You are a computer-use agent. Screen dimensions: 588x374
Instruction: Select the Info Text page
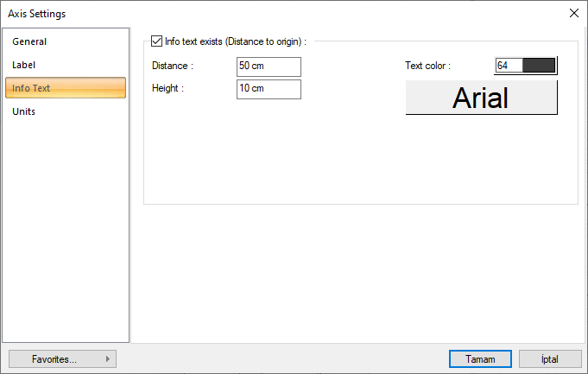click(66, 88)
